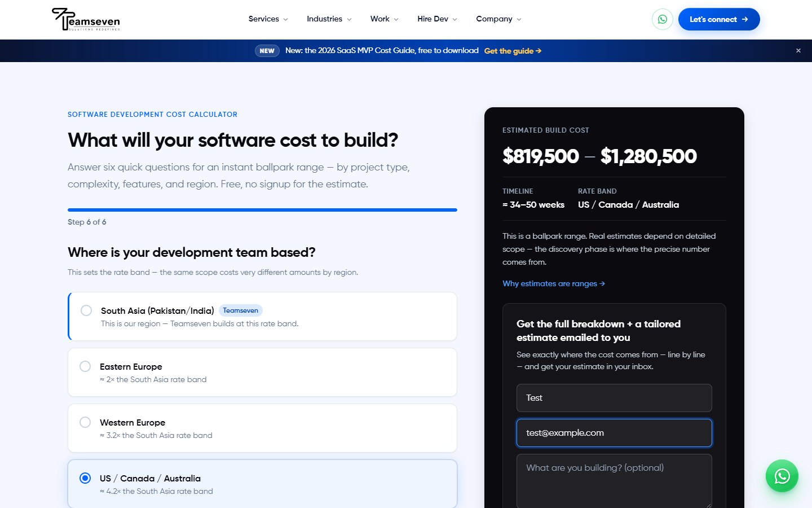Click the ≈ 2× the South Asia rate band text
The width and height of the screenshot is (812, 508).
tap(153, 379)
